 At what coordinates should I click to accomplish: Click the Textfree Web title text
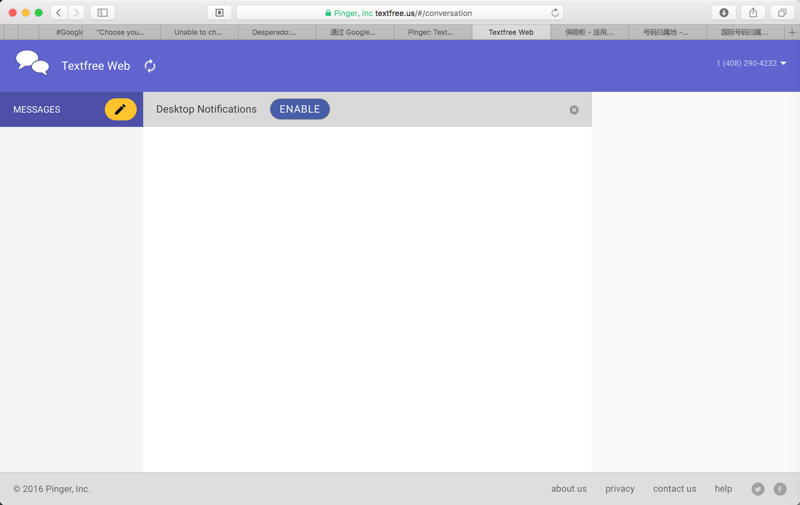[96, 66]
